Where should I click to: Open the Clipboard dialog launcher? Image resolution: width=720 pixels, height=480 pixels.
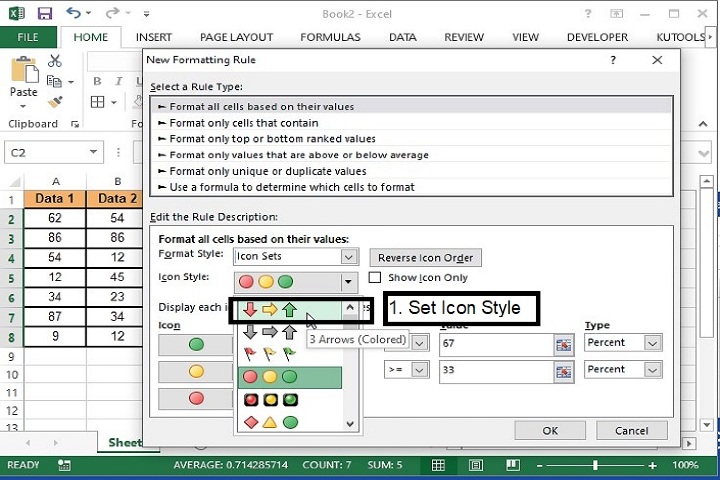click(x=75, y=124)
